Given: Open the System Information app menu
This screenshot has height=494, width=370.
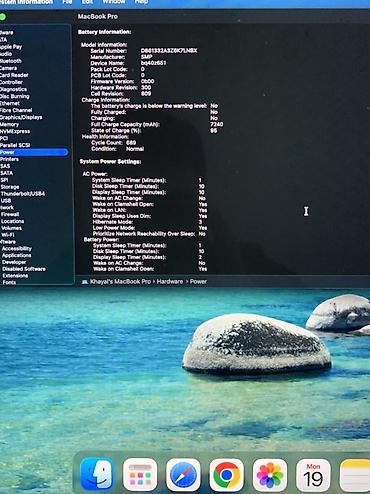Looking at the screenshot, I should coord(26,2).
